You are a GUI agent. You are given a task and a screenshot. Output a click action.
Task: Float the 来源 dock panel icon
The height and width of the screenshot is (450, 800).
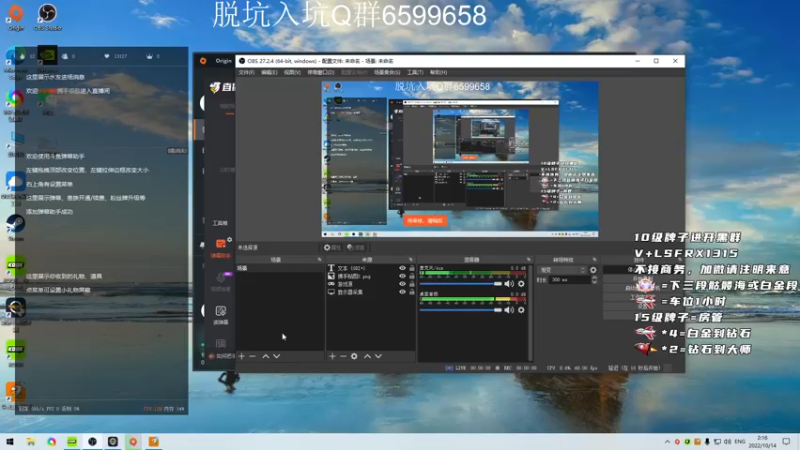click(x=410, y=260)
